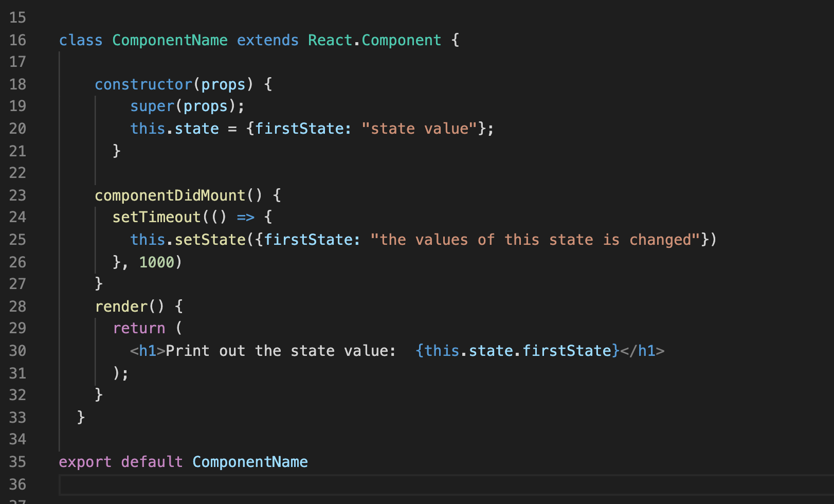Click 'ComponentName' on the export line
The image size is (834, 504).
[x=250, y=462]
